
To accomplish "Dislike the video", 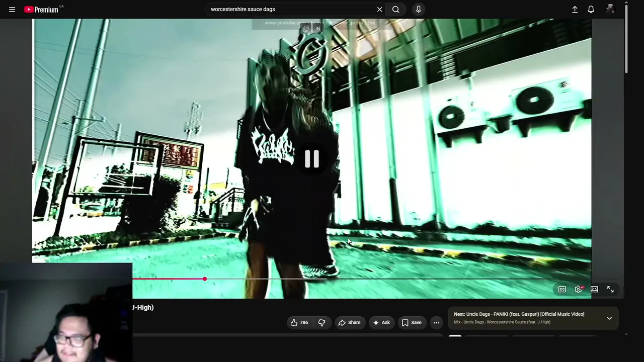I will [322, 323].
